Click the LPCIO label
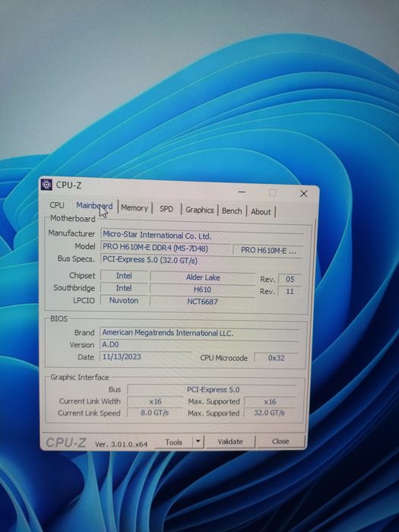 (84, 300)
